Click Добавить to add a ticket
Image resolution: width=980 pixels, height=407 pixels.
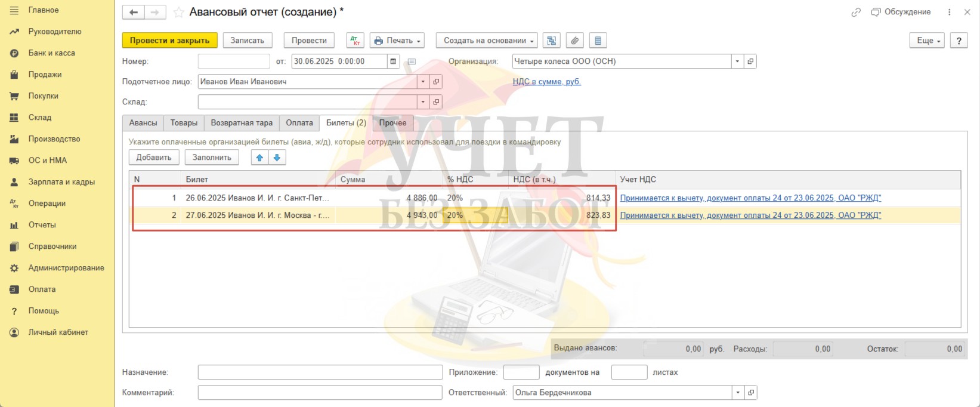coord(154,158)
